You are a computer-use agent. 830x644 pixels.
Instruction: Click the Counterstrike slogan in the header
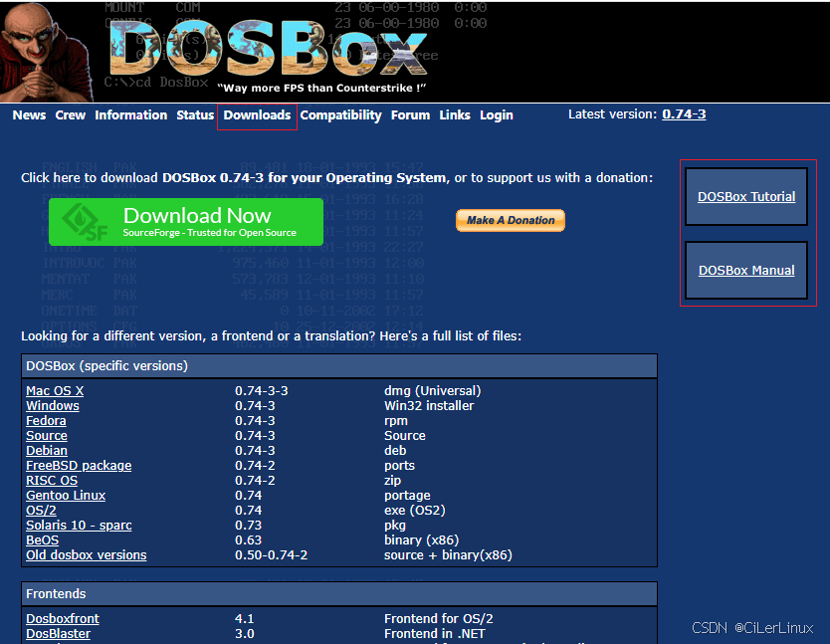(x=321, y=88)
